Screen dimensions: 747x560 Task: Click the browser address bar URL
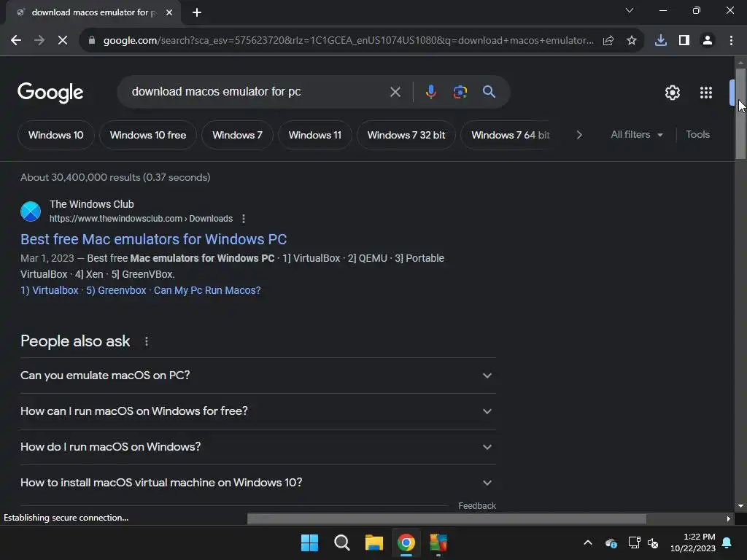pyautogui.click(x=348, y=41)
